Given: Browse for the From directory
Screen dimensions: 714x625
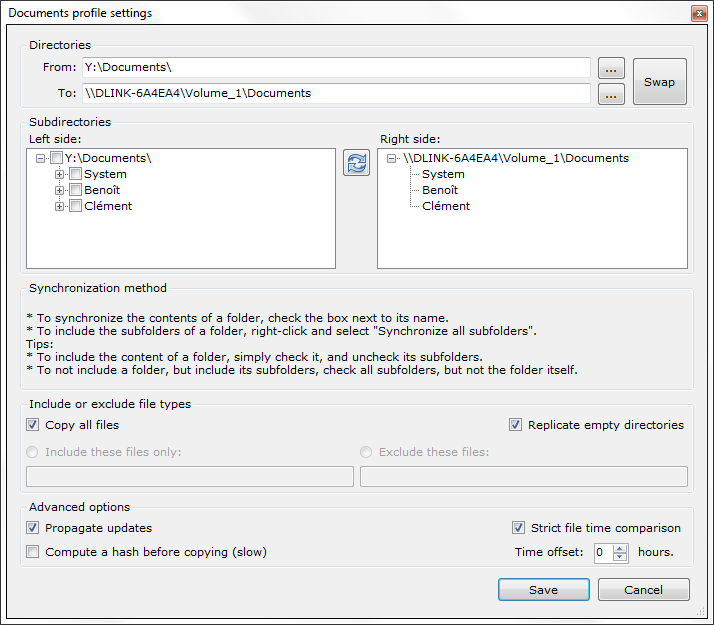Looking at the screenshot, I should click(612, 68).
